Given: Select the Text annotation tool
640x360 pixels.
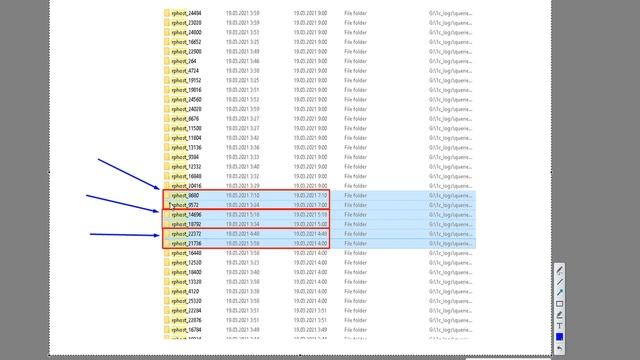Looking at the screenshot, I should pyautogui.click(x=559, y=326).
